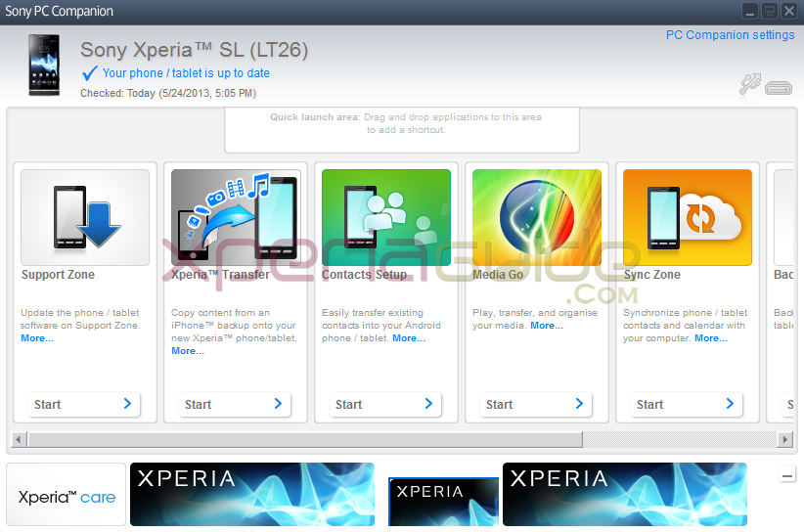Collapse the banner area with the minus button
This screenshot has width=804, height=532.
coord(787,475)
